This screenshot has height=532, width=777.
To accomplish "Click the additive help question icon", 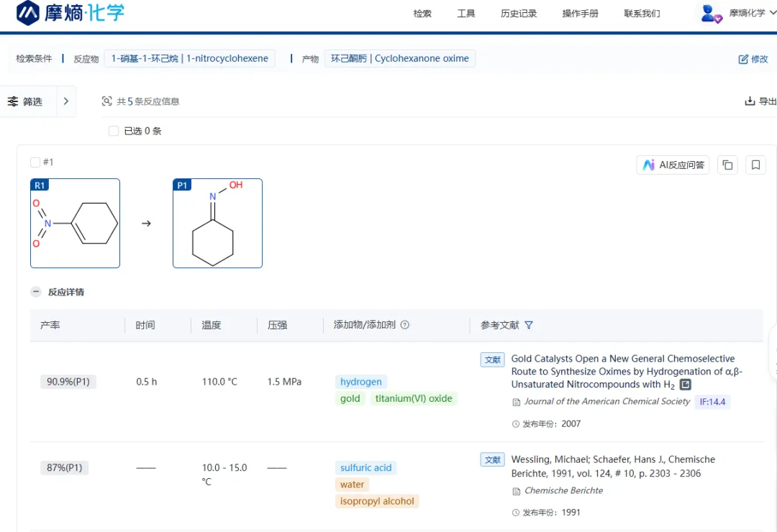I will [405, 325].
